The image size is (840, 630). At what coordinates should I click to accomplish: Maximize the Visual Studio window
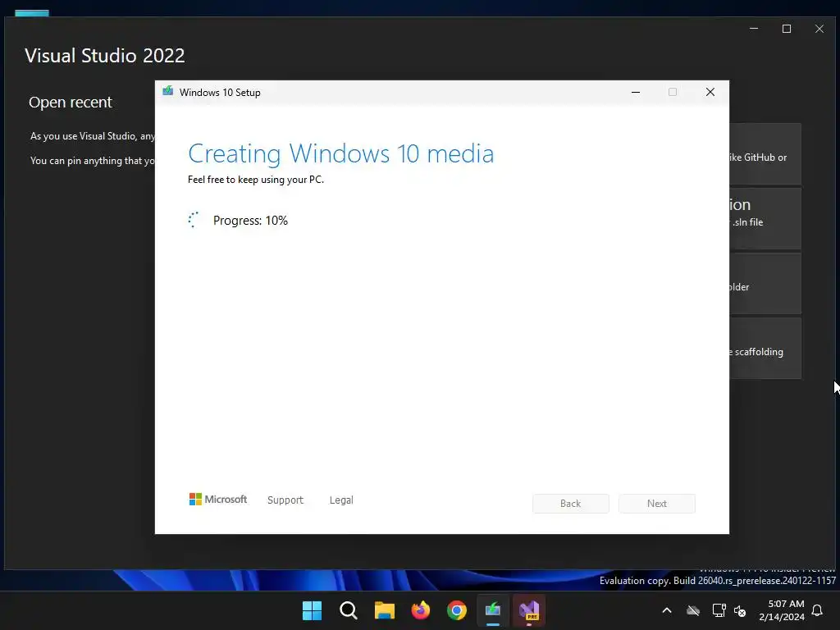787,29
